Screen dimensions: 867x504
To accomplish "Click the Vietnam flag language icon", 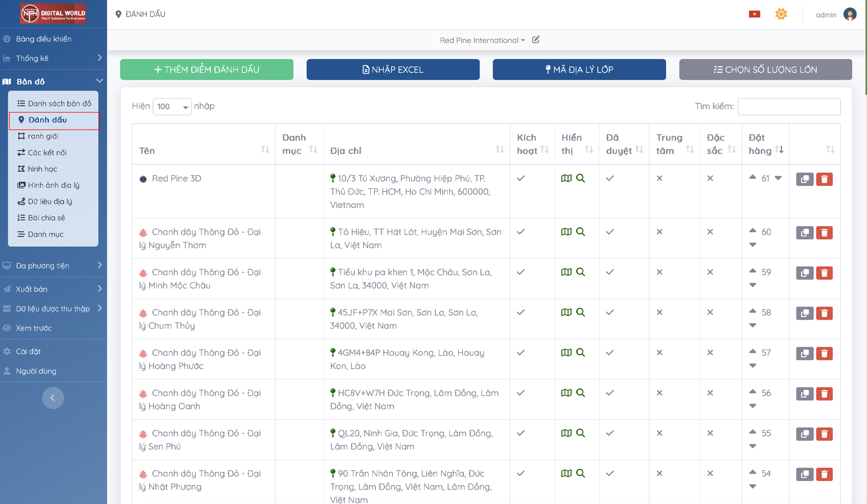I will [x=755, y=14].
